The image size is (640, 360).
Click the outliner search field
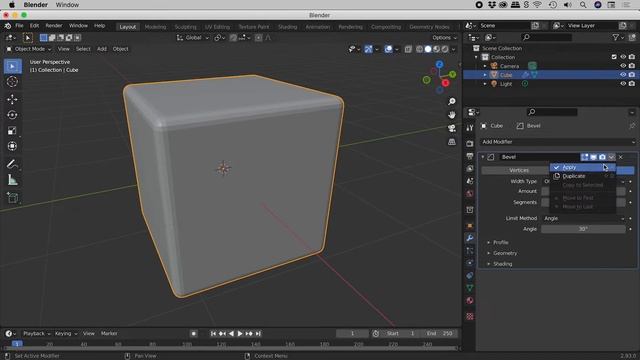click(x=547, y=38)
